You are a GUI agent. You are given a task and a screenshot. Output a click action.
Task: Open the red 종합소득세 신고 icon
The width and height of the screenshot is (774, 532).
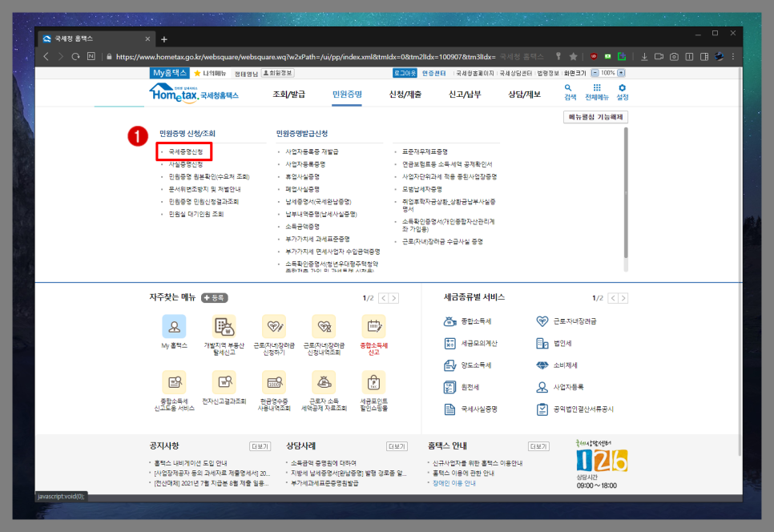373,326
